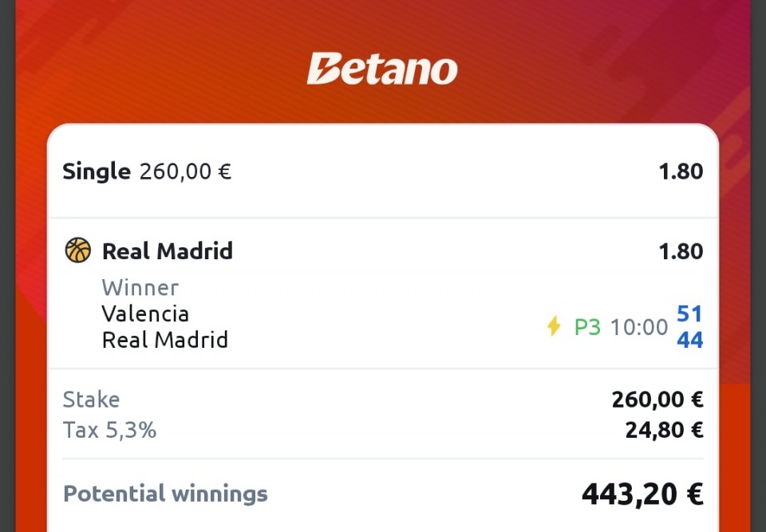Click the Single bet type label
Viewport: 766px width, 532px height.
tap(97, 171)
